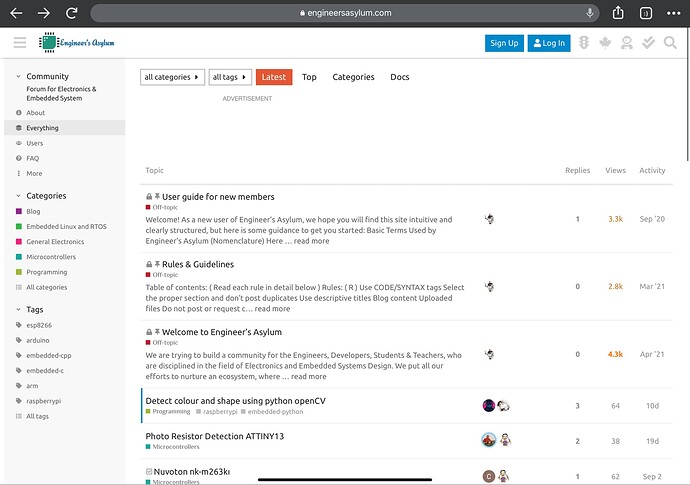
Task: Open the browser share icon
Action: (x=618, y=13)
